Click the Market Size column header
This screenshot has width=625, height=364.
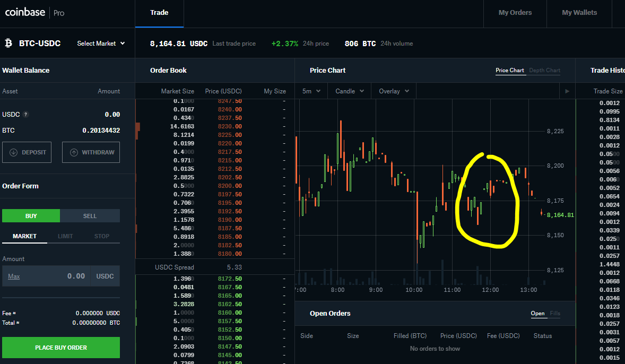(177, 91)
